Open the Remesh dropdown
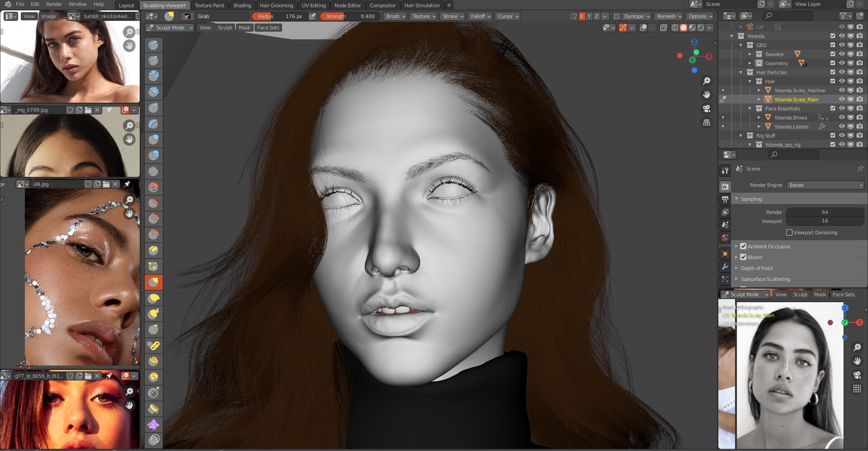The image size is (868, 451). pyautogui.click(x=669, y=16)
